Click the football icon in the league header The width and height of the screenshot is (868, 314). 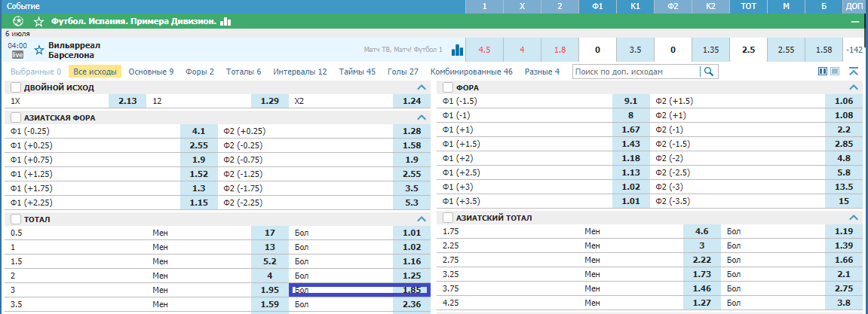(x=18, y=22)
